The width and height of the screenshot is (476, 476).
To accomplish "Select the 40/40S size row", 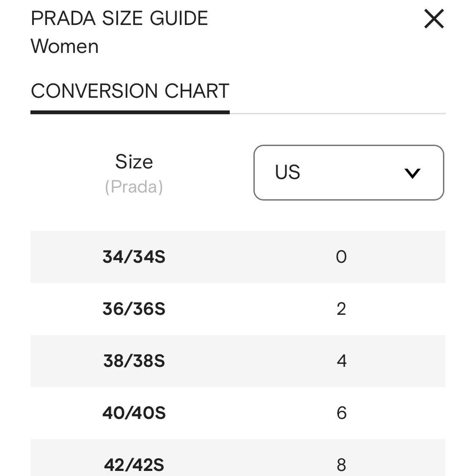I will click(238, 413).
